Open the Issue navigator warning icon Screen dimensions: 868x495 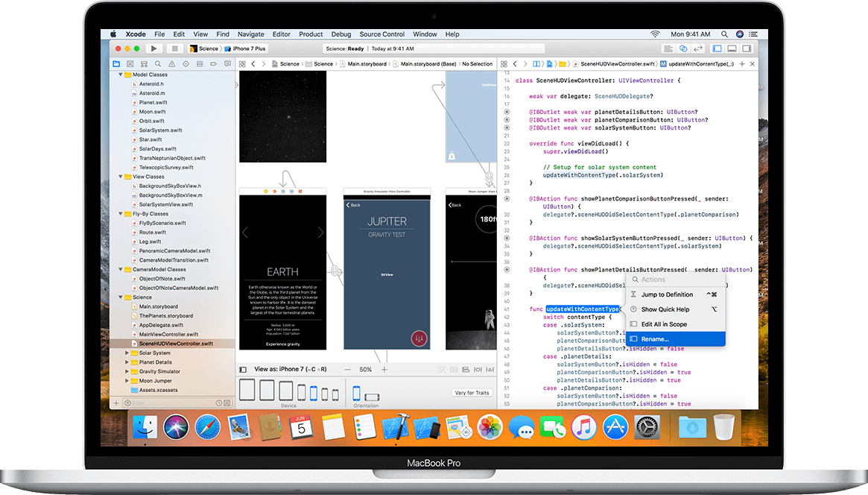[x=171, y=64]
